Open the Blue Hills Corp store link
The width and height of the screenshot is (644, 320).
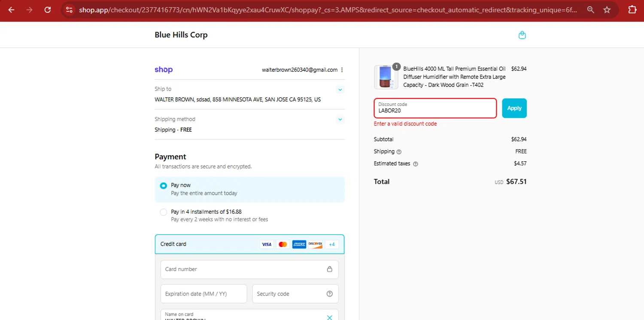point(181,35)
